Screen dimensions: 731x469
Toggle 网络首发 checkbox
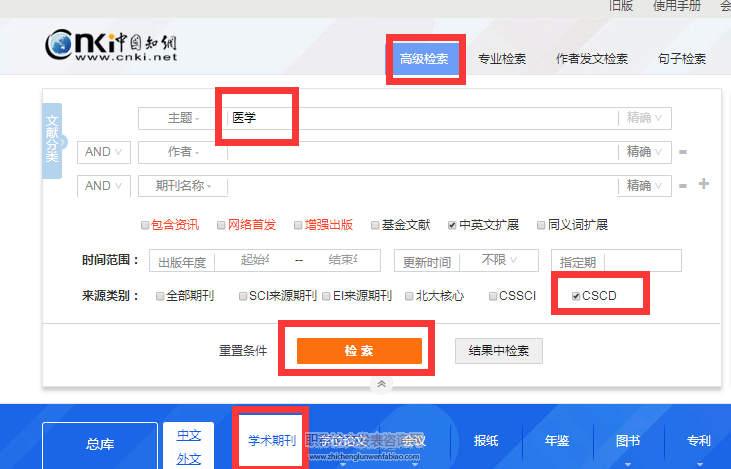point(221,226)
